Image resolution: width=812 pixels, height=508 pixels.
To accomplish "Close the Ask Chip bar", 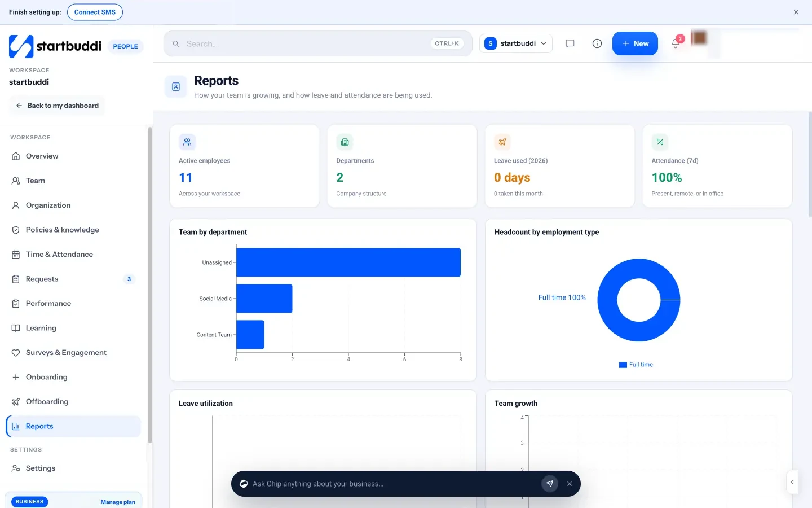I will (x=570, y=484).
